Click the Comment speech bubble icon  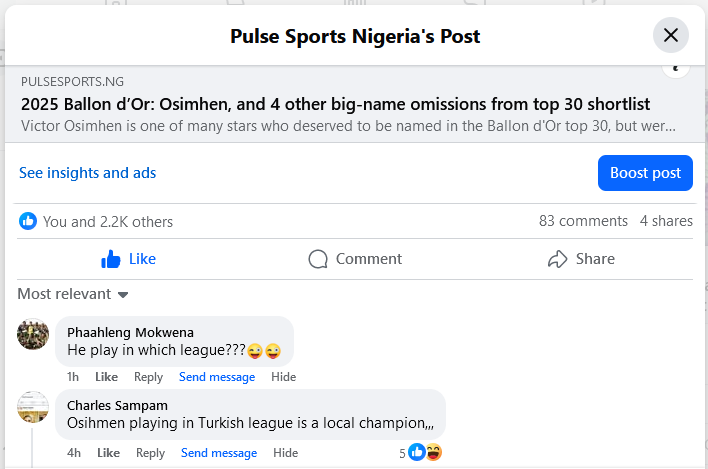pos(318,259)
